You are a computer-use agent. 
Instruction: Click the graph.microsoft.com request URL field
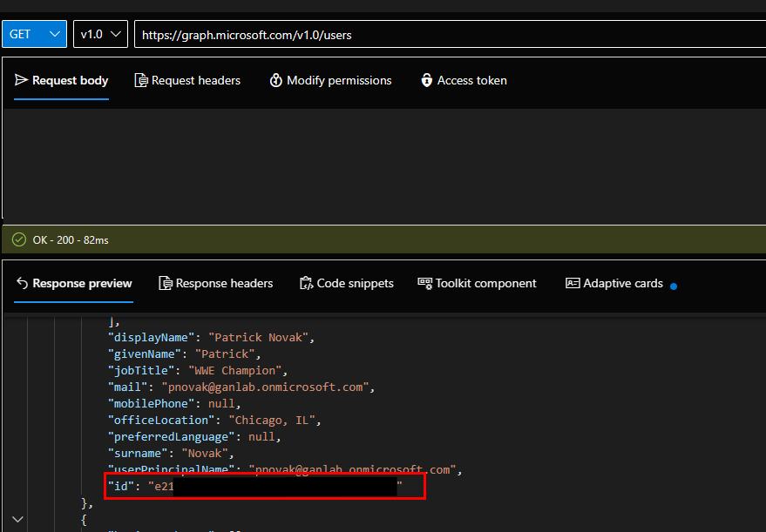tap(436, 34)
